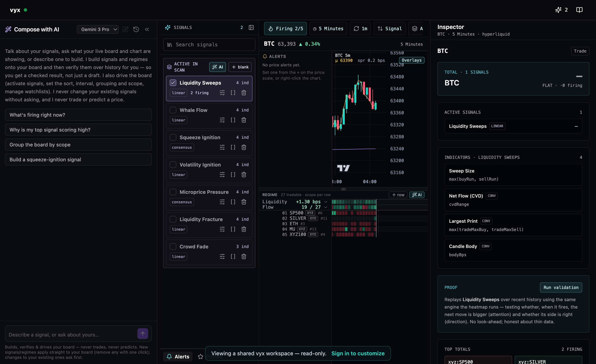The height and width of the screenshot is (364, 596).
Task: Send the chat message arrow button
Action: [143, 334]
